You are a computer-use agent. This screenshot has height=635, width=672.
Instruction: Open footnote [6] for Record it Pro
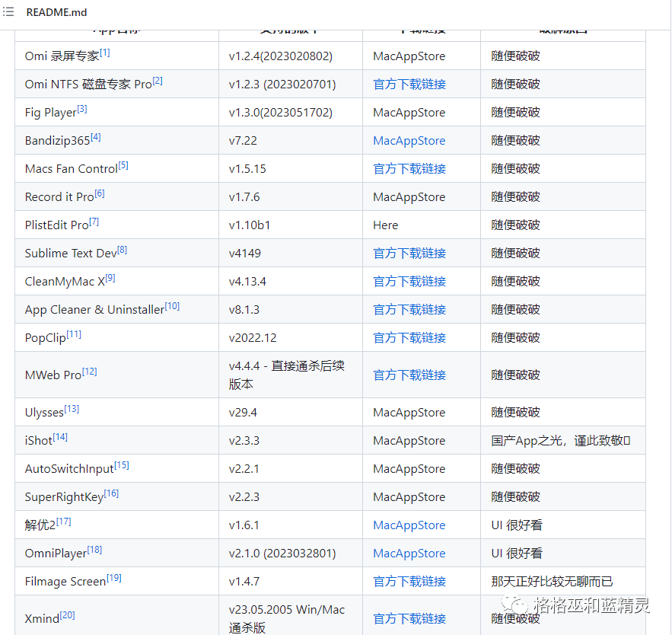[x=100, y=193]
